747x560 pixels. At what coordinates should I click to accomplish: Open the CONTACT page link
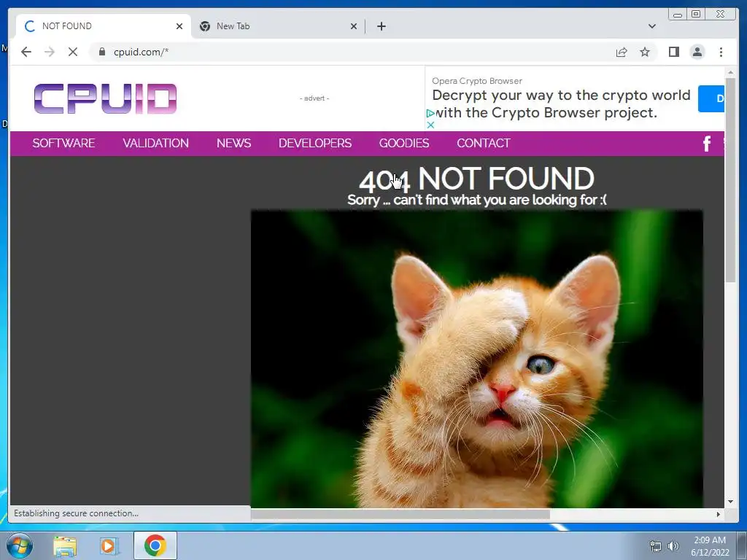(x=483, y=144)
